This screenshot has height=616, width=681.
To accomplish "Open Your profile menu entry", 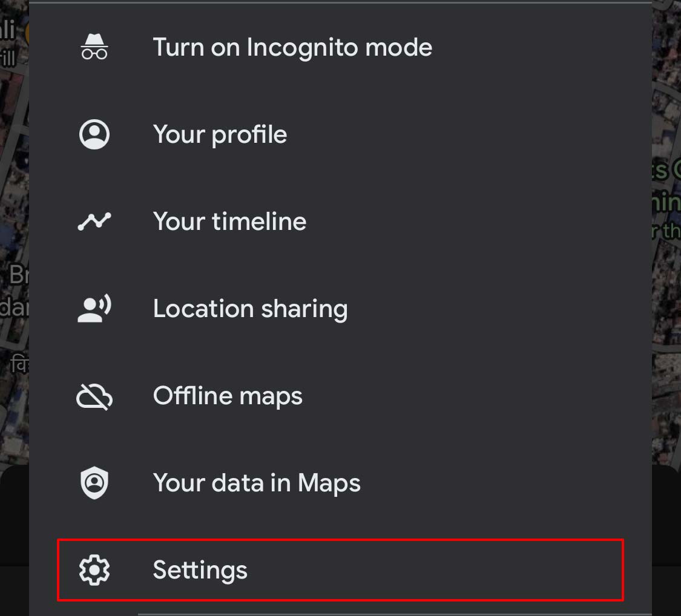I will (x=340, y=134).
